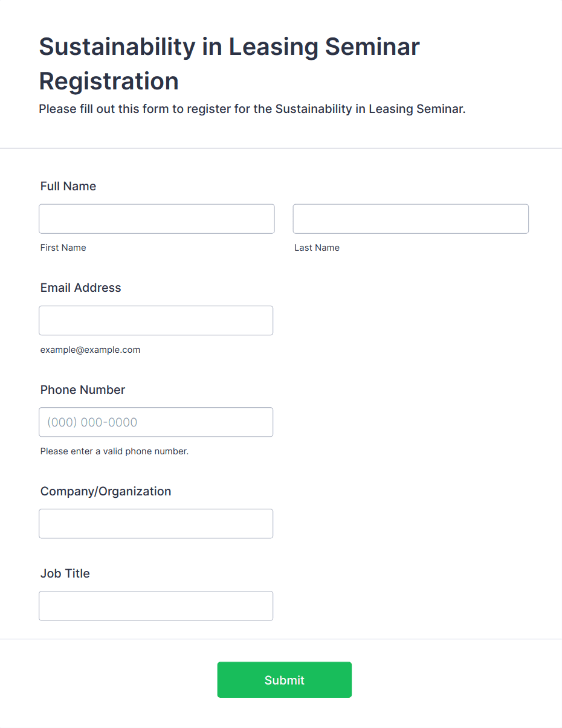
Task: Click the Phone Number label
Action: [x=83, y=390]
